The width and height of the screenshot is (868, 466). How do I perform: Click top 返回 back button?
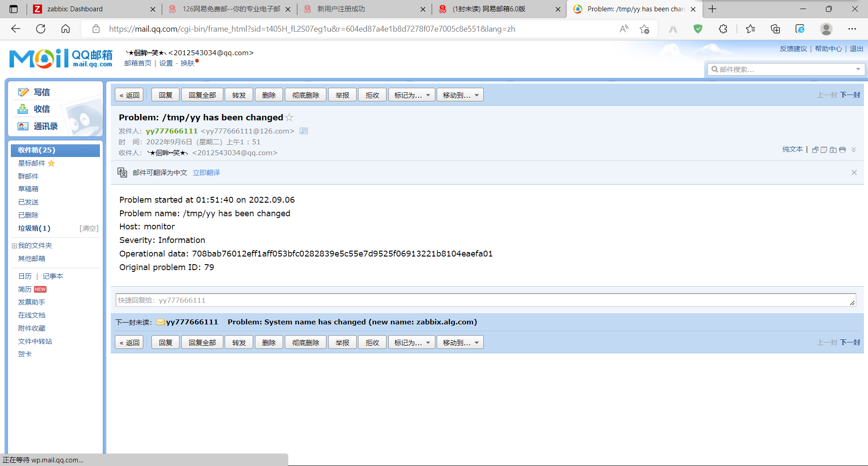pyautogui.click(x=129, y=95)
